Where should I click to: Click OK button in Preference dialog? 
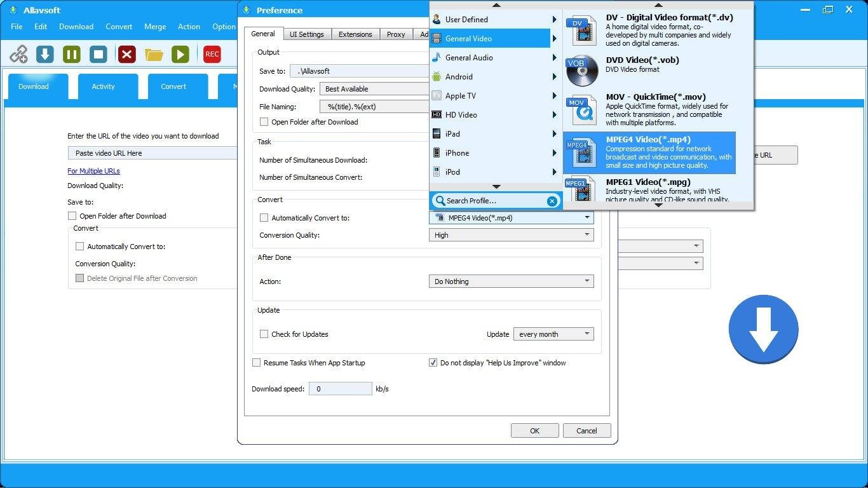coord(535,431)
